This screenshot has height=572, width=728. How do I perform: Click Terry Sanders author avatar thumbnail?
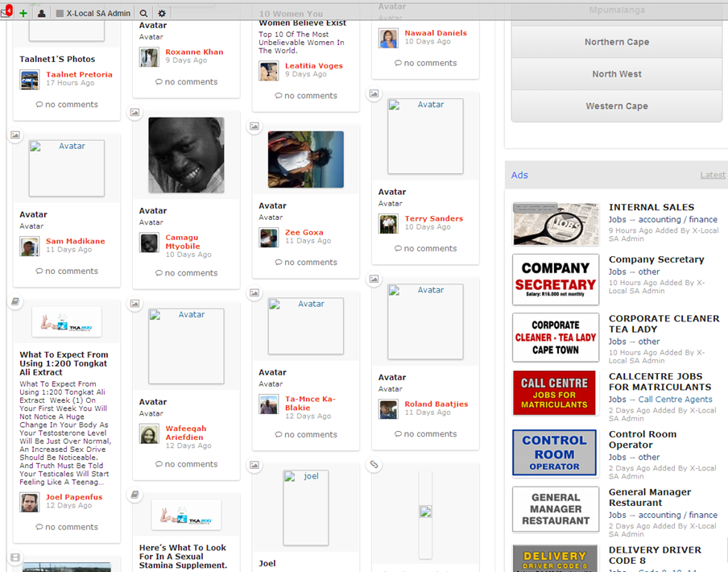(388, 224)
